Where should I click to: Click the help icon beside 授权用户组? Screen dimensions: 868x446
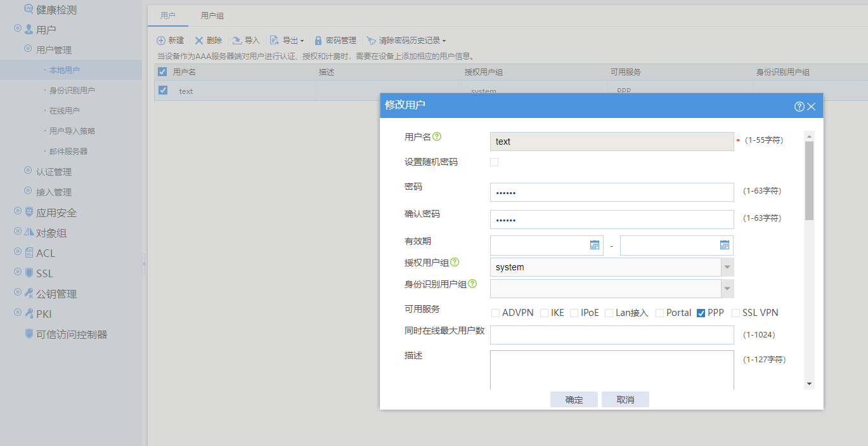coord(455,262)
